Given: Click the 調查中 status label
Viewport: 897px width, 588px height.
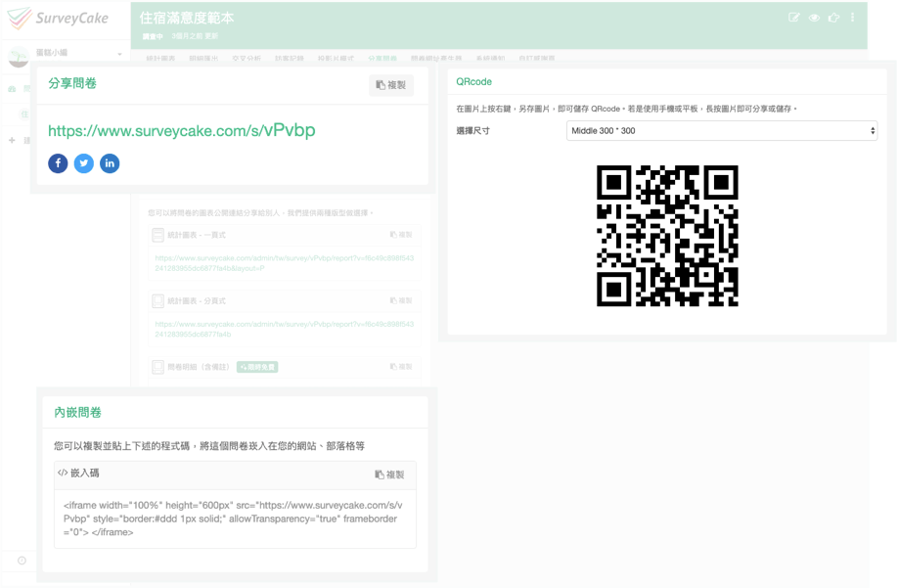Looking at the screenshot, I should pos(153,36).
